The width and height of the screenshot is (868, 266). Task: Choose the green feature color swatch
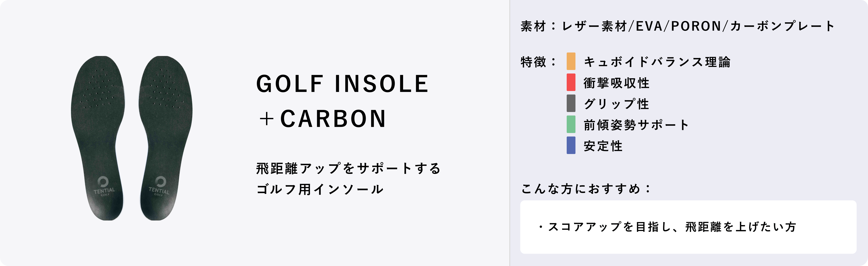pos(571,124)
